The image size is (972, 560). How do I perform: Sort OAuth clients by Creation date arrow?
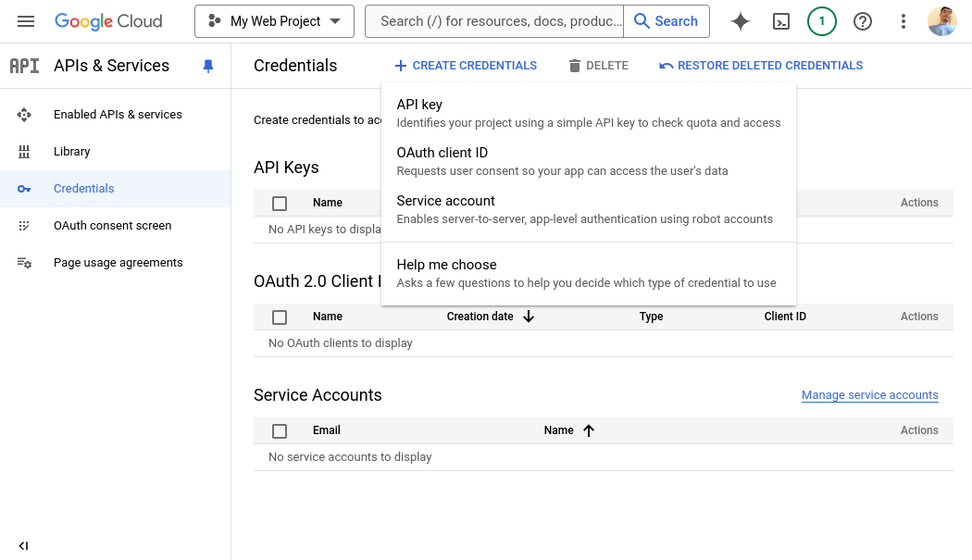529,317
